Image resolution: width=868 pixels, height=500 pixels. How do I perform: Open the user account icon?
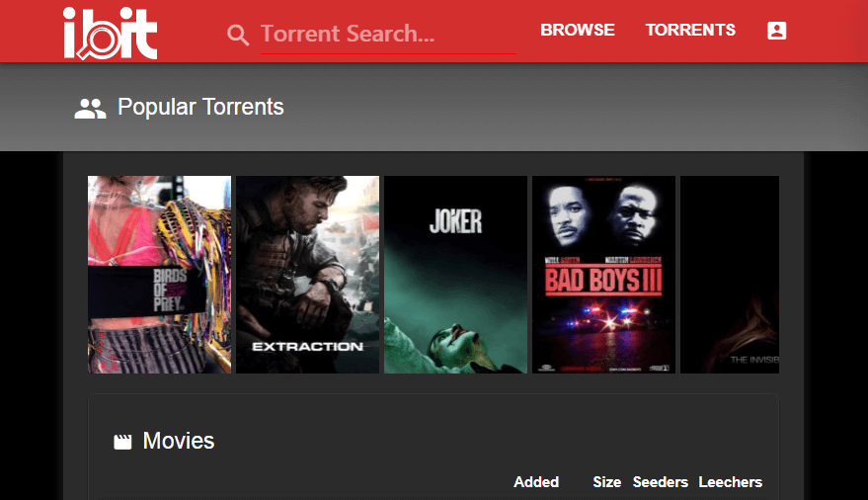[777, 31]
